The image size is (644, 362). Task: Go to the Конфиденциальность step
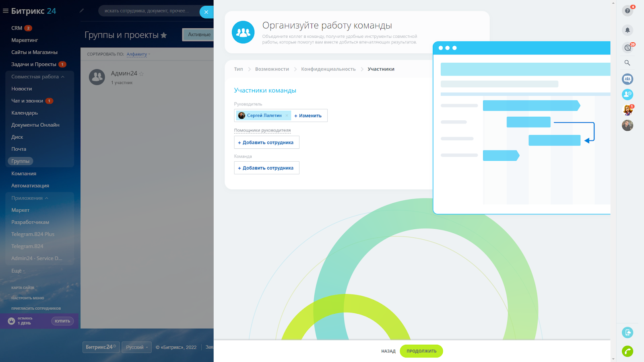coord(328,69)
